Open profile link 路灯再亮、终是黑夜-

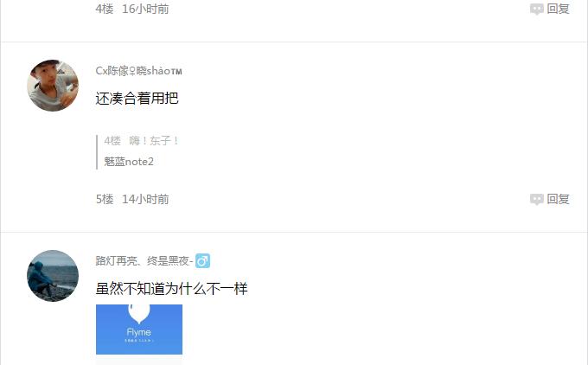[x=144, y=260]
